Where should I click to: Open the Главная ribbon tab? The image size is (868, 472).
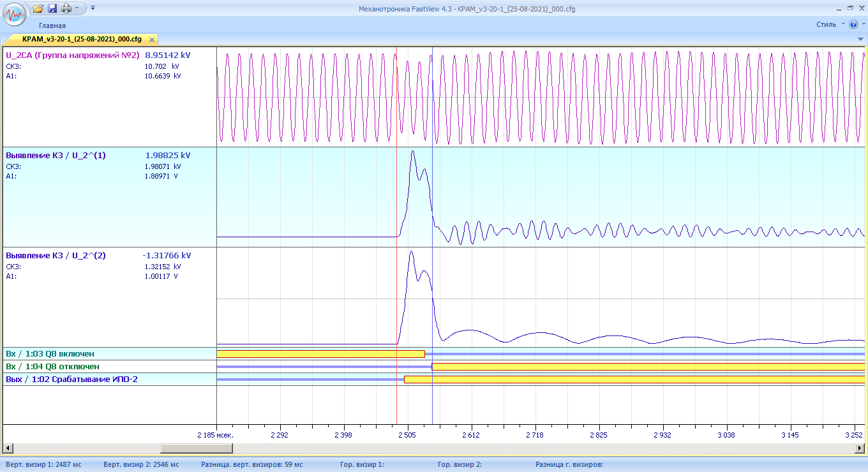(x=52, y=26)
